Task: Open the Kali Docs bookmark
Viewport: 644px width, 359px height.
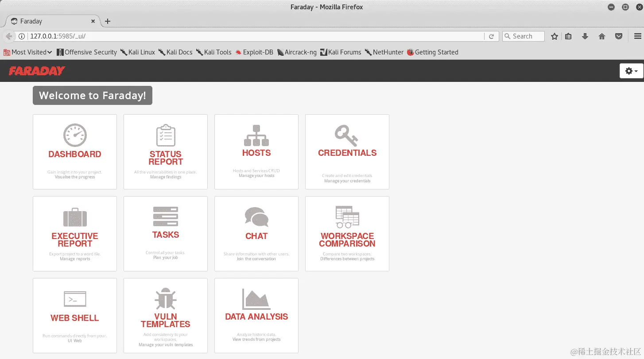Action: tap(175, 52)
